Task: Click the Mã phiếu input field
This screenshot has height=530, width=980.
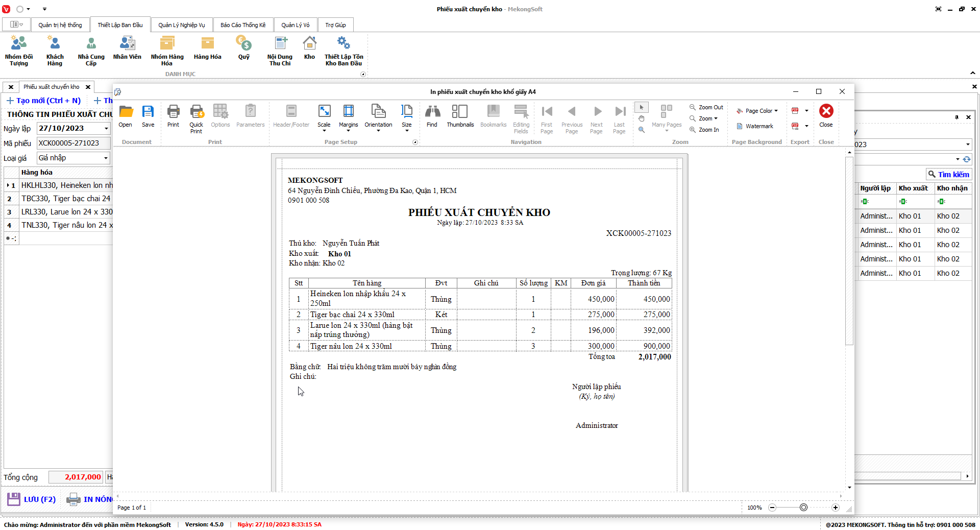Action: pos(73,143)
